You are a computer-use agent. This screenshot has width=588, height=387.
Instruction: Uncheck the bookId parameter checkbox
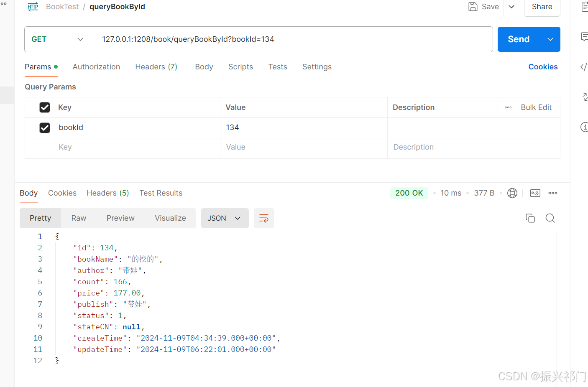point(45,128)
